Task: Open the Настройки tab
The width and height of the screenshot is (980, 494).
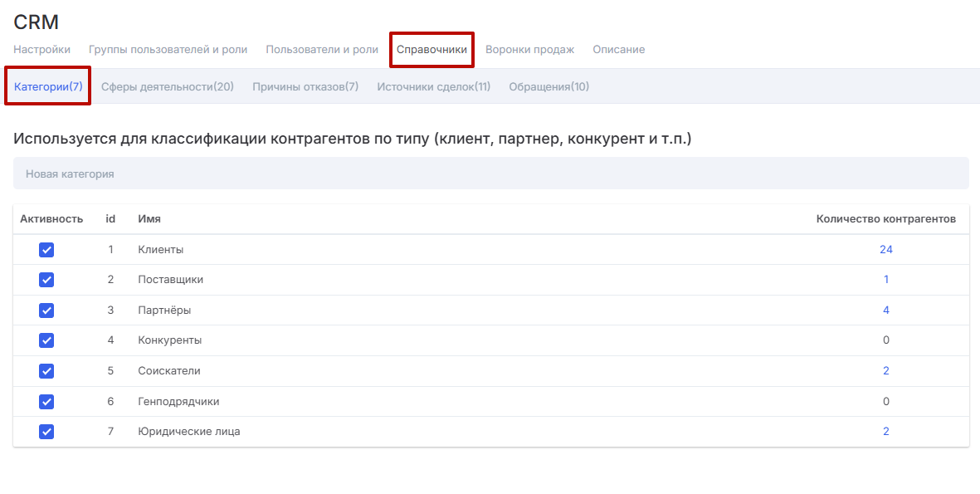Action: [41, 50]
